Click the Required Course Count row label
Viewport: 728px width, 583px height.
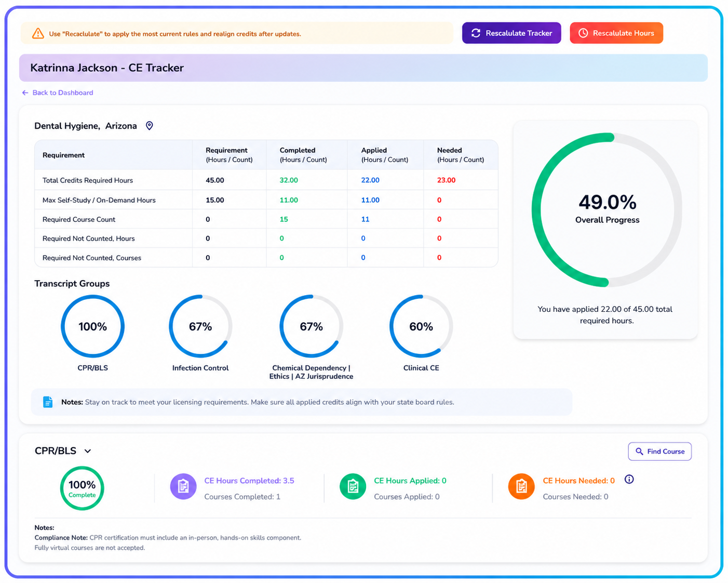coord(79,219)
